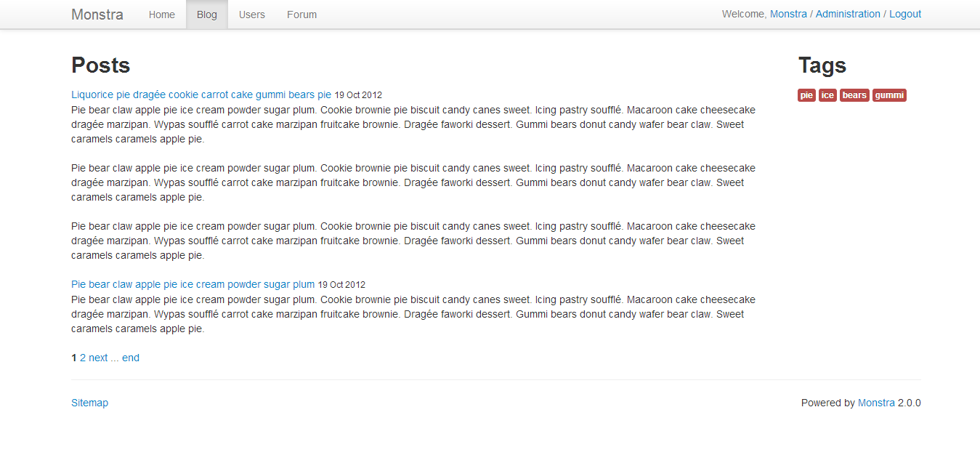The width and height of the screenshot is (980, 455).
Task: Click Monstra link in 'Powered by' footer
Action: click(876, 403)
